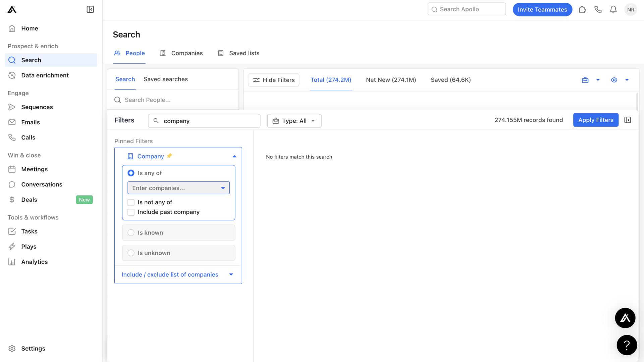Click the Apollo logo icon in sidebar
644x362 pixels.
pyautogui.click(x=11, y=9)
